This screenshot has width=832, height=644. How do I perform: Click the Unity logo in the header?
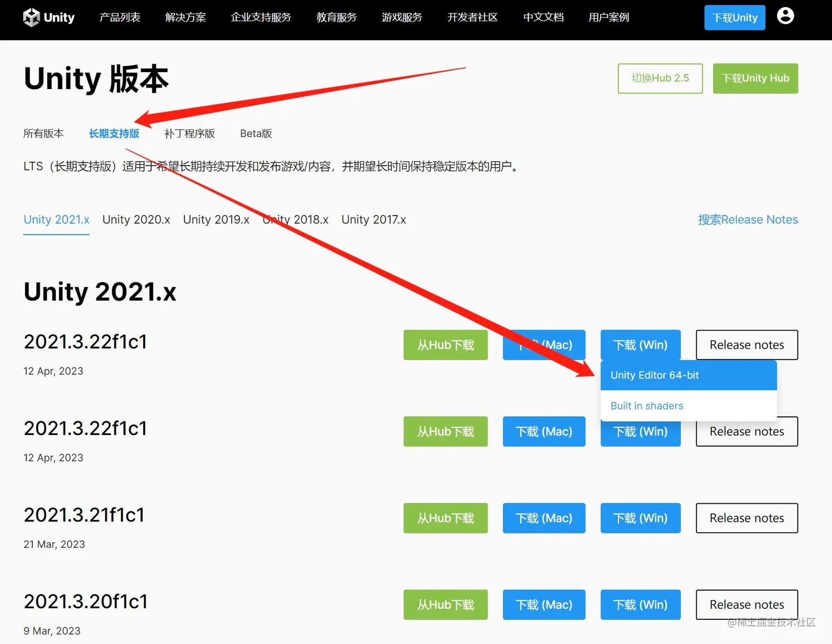pos(49,18)
